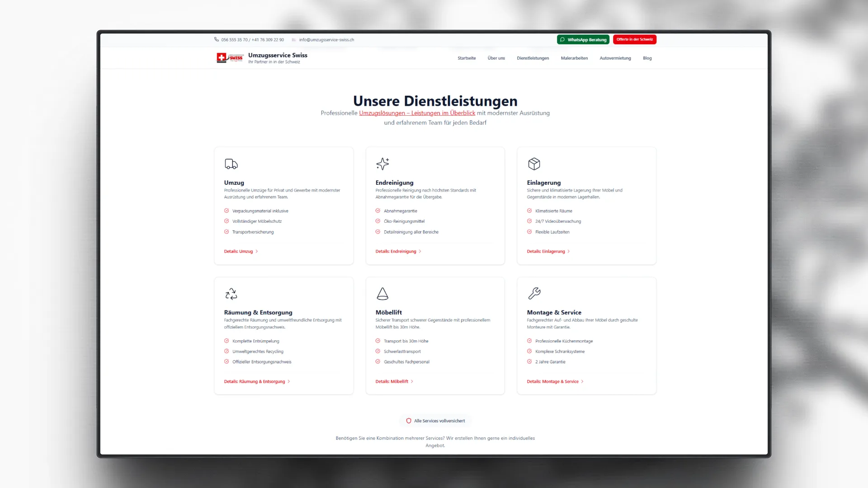
Task: Click check icon next to Schwerlasttransport
Action: pyautogui.click(x=378, y=351)
